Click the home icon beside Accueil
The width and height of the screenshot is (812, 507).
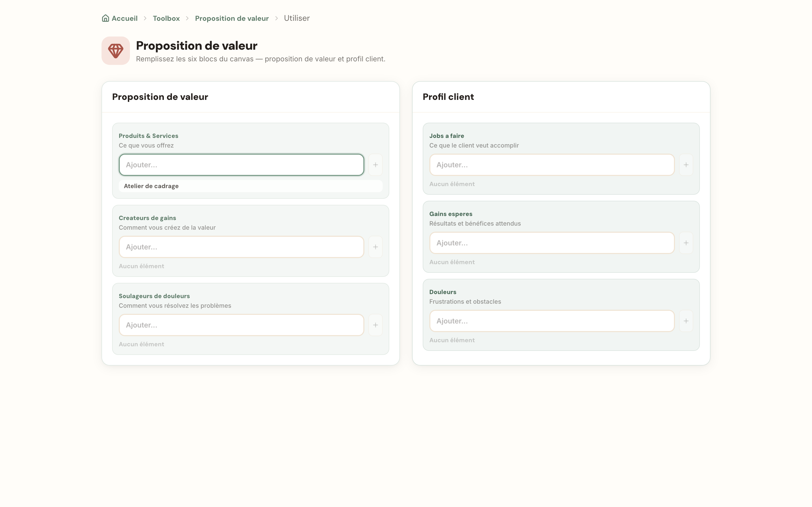coord(105,18)
